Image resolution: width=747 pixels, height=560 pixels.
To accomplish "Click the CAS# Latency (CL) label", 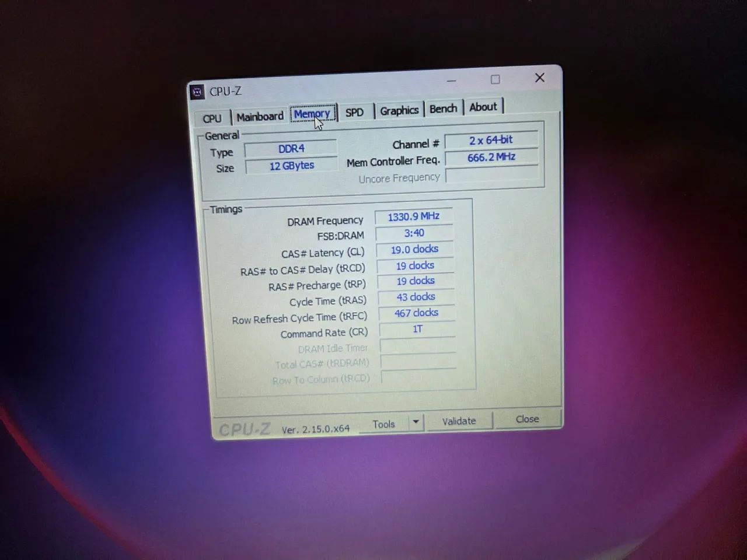I will pos(323,253).
